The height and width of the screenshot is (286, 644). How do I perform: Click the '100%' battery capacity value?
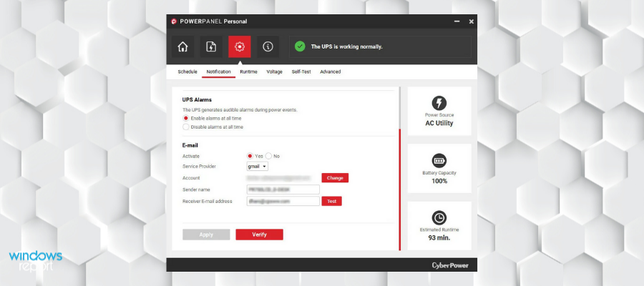pos(439,181)
